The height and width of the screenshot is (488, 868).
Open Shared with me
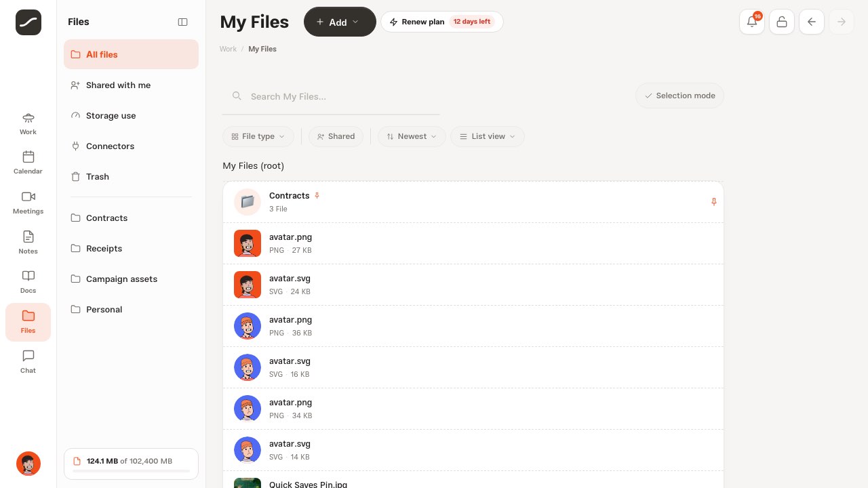[x=131, y=85]
